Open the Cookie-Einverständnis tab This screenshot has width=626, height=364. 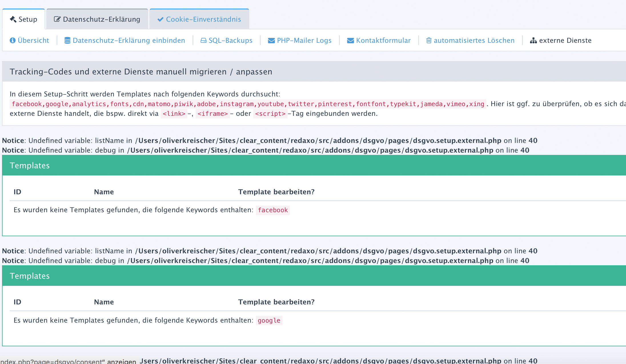click(203, 19)
